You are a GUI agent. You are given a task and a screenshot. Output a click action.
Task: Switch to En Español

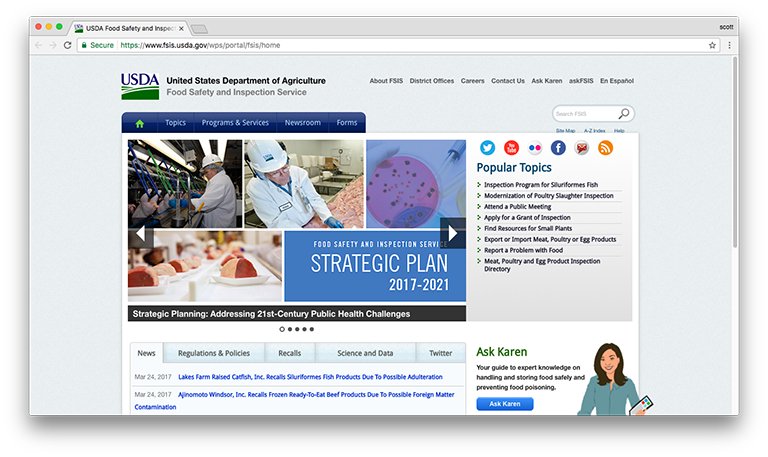[x=617, y=81]
